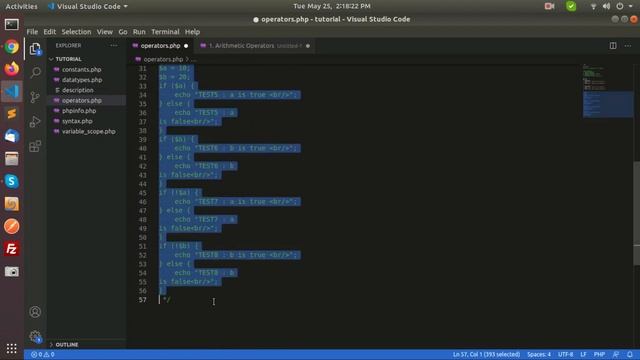This screenshot has width=640, height=360.
Task: Open constants.php in the explorer
Action: (82, 70)
